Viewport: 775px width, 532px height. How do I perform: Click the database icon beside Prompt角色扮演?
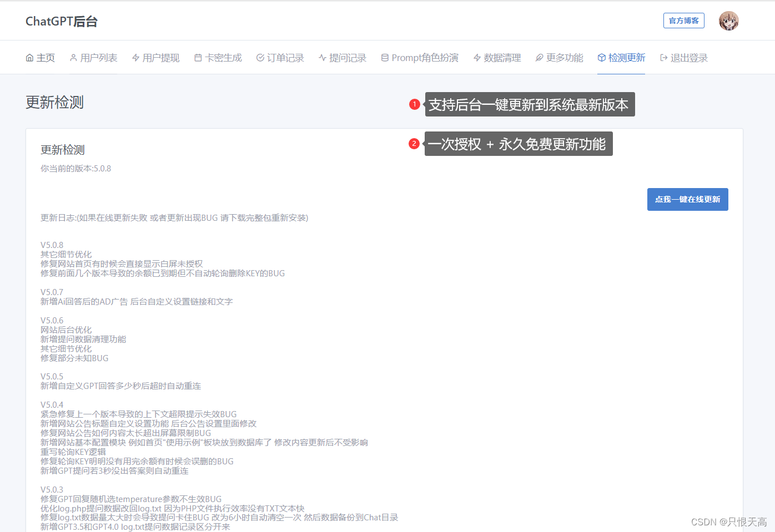click(385, 58)
